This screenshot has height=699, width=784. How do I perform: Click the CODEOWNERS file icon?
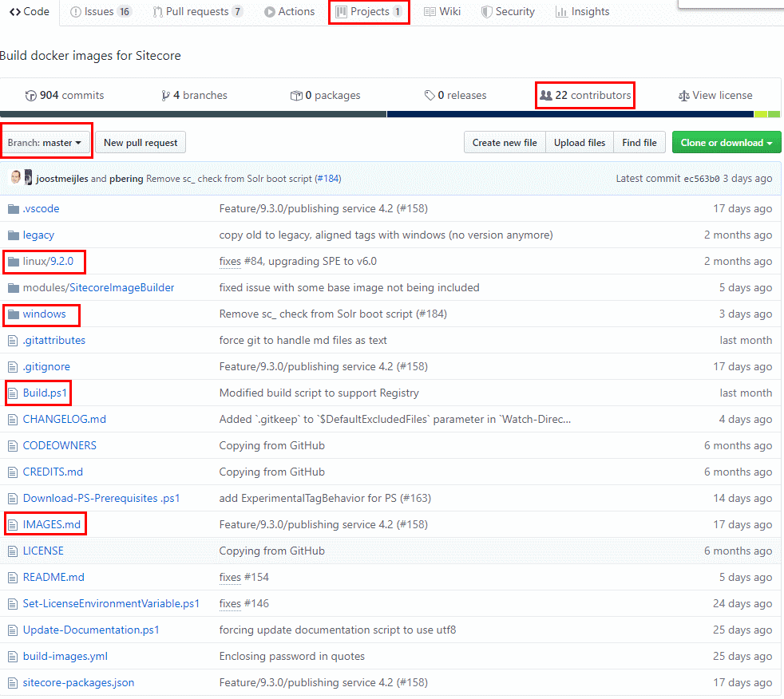point(13,446)
